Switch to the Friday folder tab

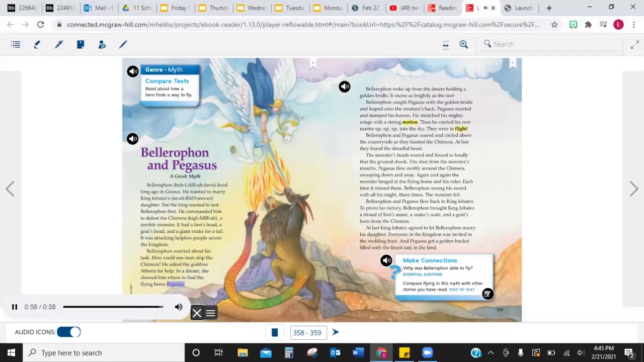(x=175, y=8)
